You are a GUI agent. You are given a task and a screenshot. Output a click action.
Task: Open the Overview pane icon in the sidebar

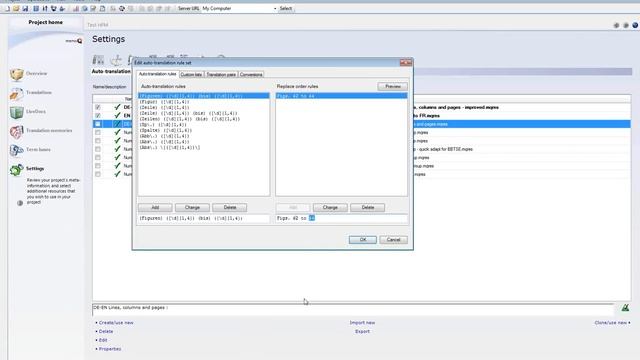(17, 74)
